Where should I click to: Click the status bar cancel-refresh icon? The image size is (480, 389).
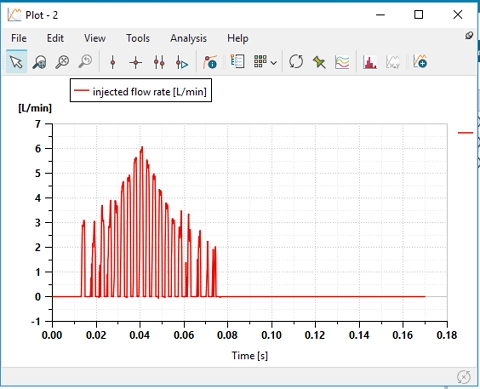pyautogui.click(x=464, y=377)
